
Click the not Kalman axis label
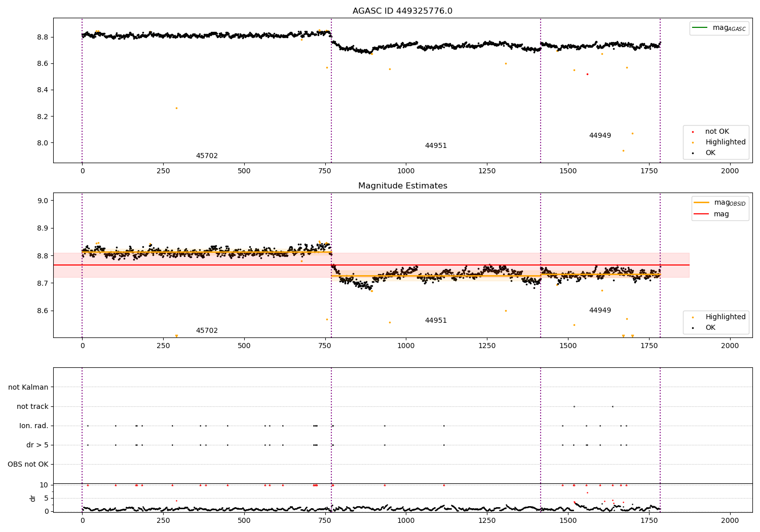tap(28, 388)
